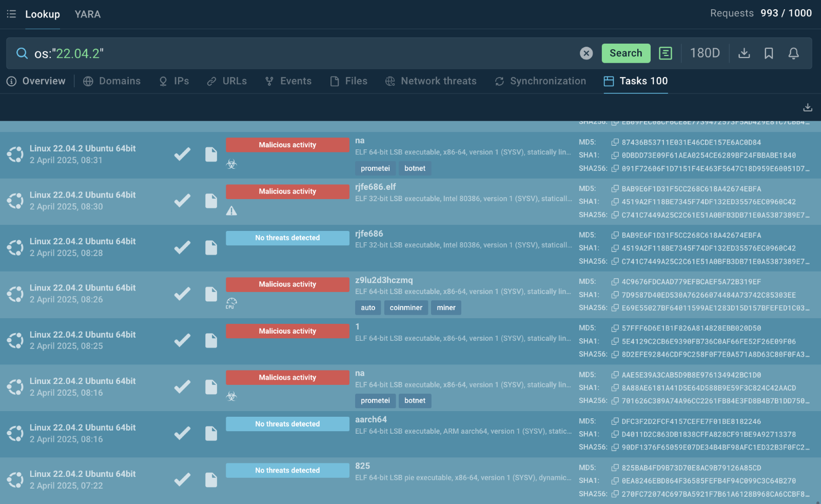This screenshot has height=504, width=821.
Task: Open notifications via the bell icon
Action: 793,53
